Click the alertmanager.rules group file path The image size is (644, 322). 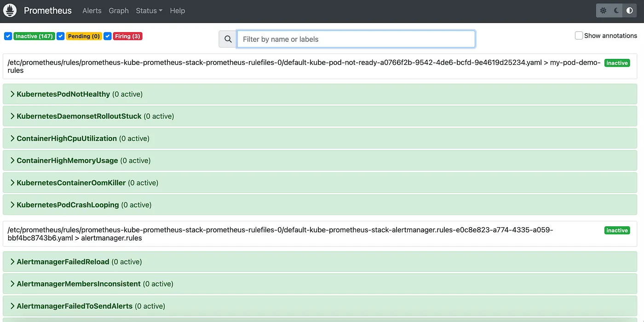(281, 234)
